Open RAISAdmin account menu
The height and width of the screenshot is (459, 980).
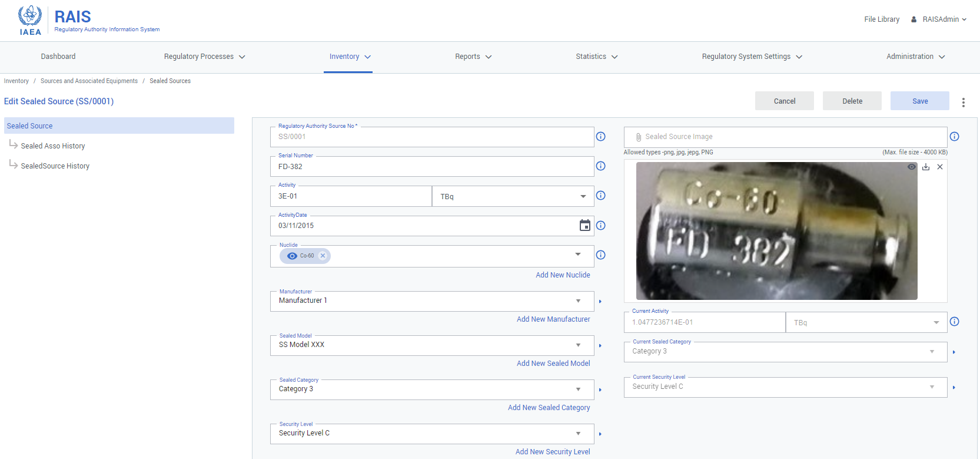[939, 19]
